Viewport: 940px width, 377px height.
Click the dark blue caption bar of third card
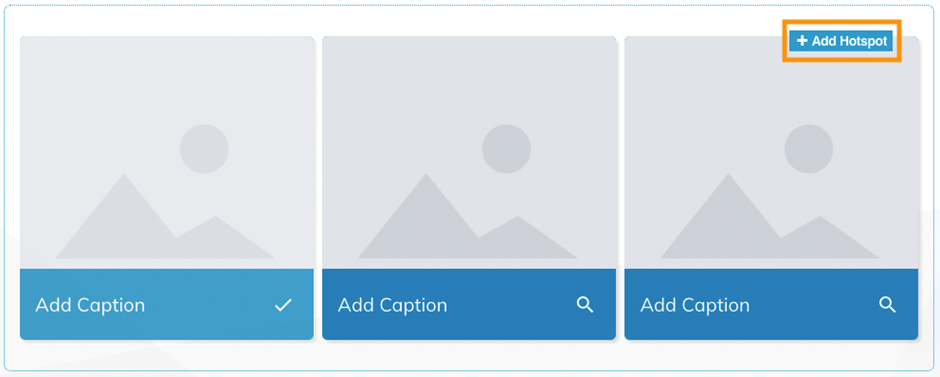point(771,304)
